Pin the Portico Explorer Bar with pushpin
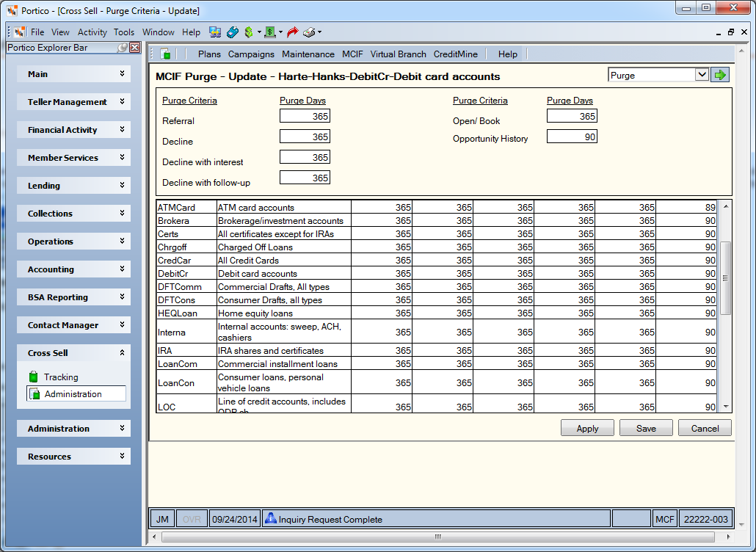756x552 pixels. click(123, 47)
